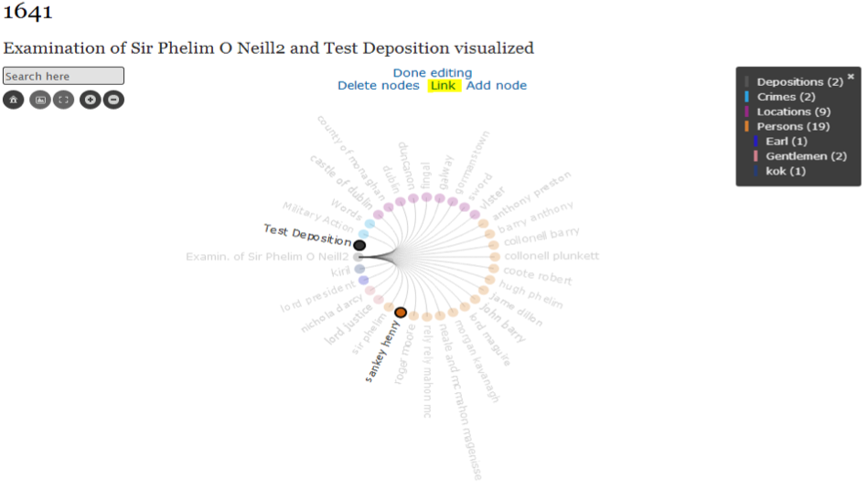
Task: Choose the Delete nodes option
Action: click(x=379, y=86)
